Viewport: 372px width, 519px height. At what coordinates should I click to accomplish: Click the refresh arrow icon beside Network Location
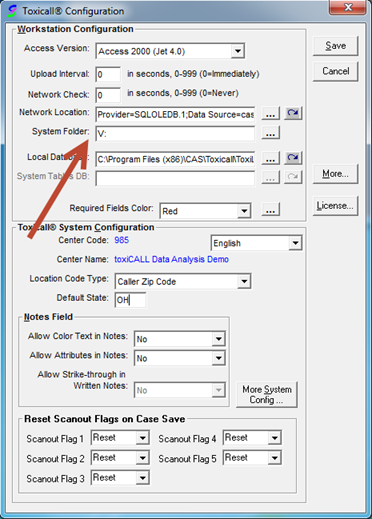pos(293,113)
